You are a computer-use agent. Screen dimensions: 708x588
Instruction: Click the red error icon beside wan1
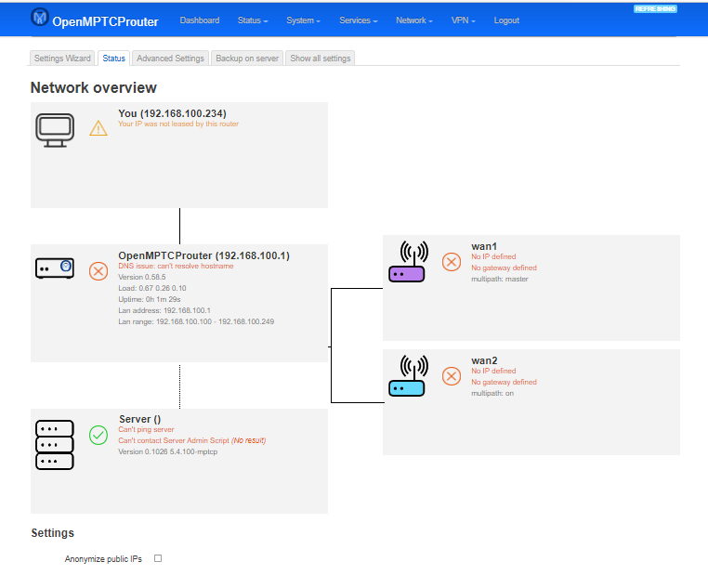point(451,262)
